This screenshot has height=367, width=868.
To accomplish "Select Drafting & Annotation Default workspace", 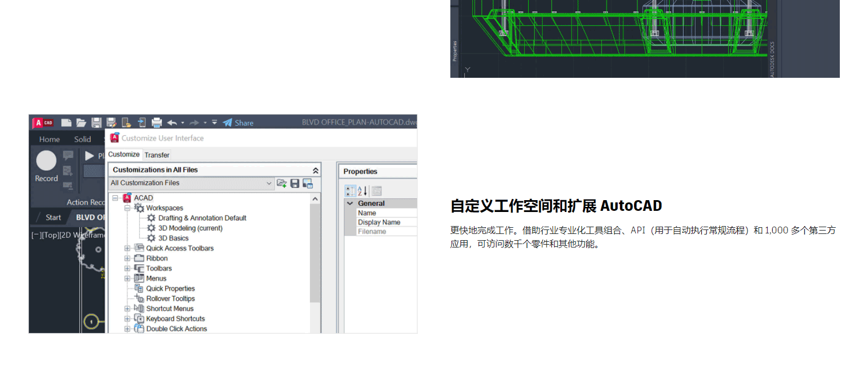I will click(202, 218).
